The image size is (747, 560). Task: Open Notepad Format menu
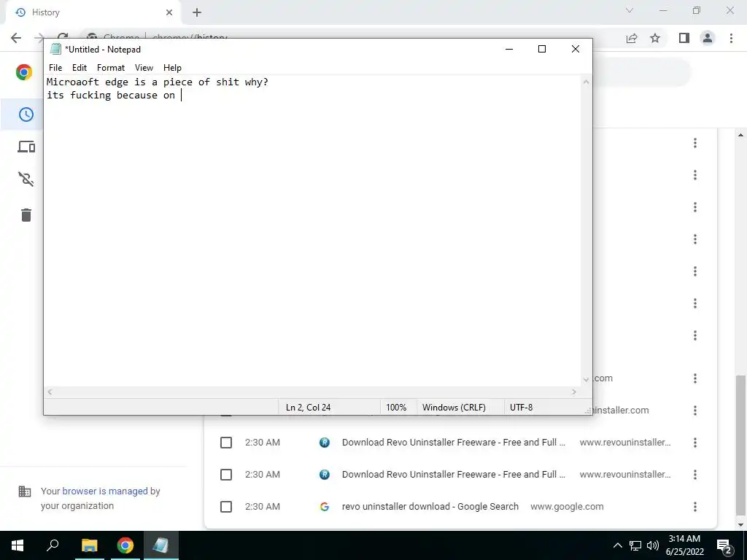[111, 68]
